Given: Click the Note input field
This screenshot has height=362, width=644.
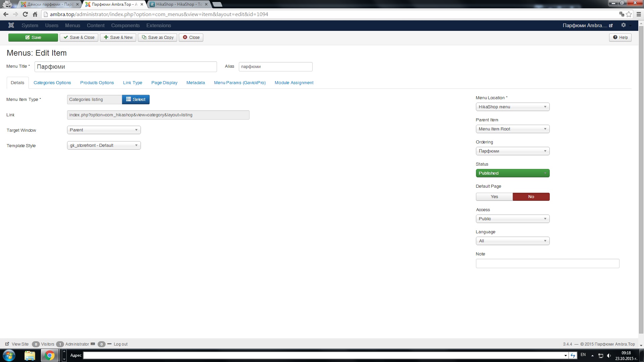Looking at the screenshot, I should [547, 263].
